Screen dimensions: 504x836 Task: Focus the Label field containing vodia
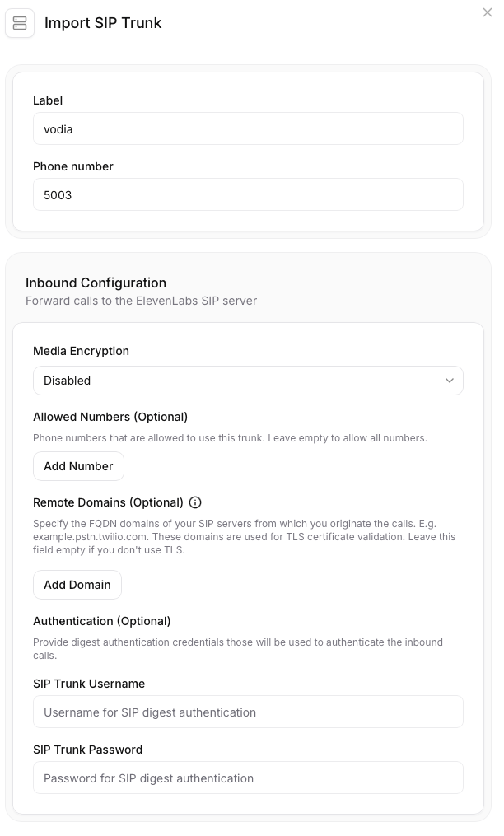(248, 129)
